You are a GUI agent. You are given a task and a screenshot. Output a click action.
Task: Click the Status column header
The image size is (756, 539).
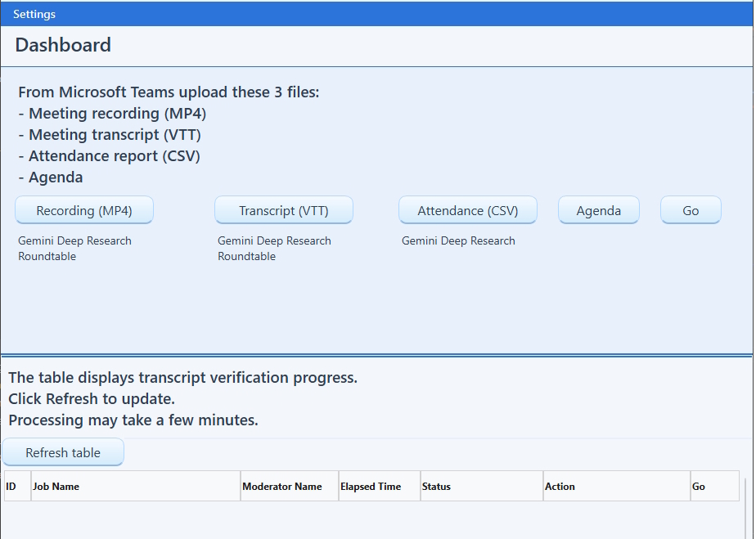point(482,486)
